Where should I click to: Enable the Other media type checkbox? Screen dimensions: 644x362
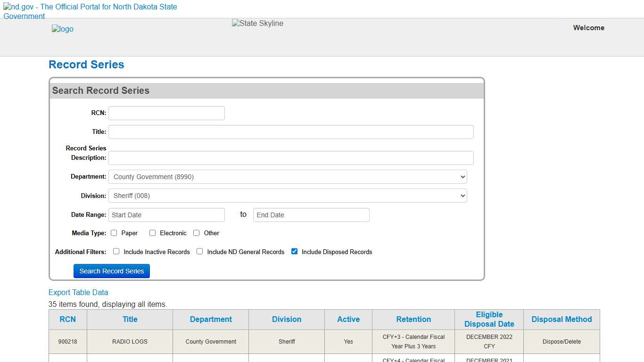[196, 232]
